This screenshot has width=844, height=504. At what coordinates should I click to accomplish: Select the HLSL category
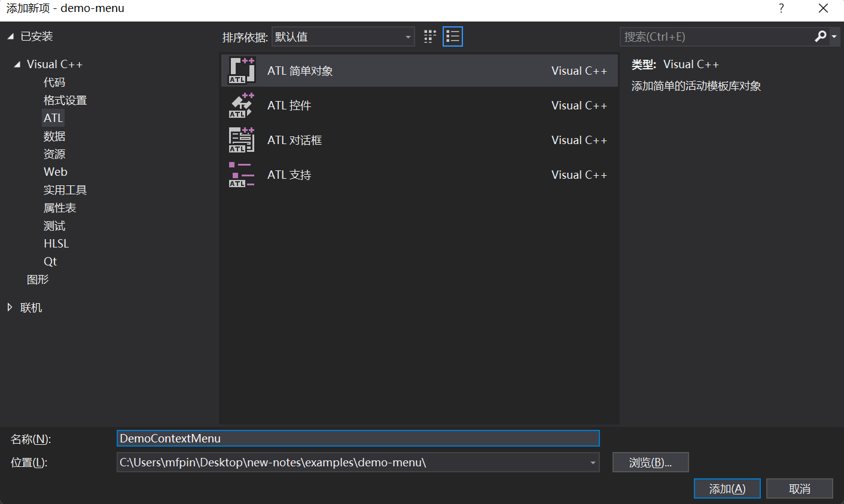[x=56, y=243]
